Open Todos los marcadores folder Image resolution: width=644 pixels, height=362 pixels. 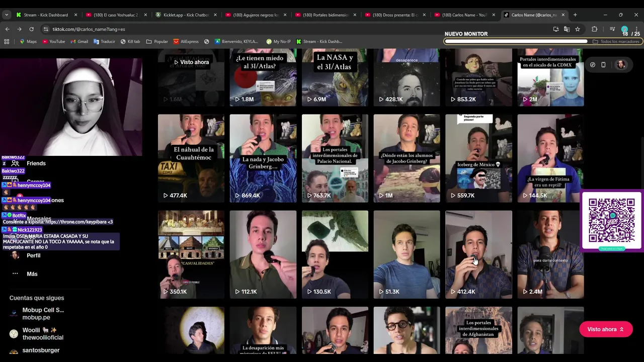(x=616, y=42)
